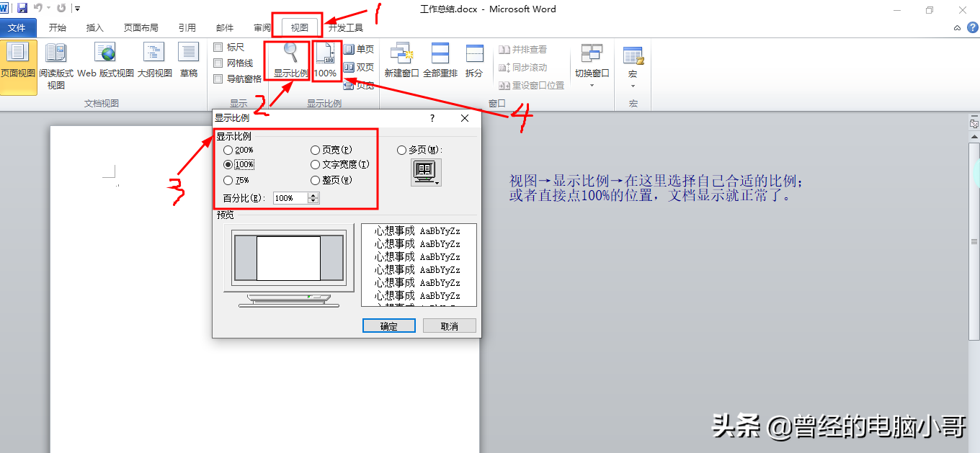Click the dialog help question mark
980x453 pixels.
coord(432,118)
